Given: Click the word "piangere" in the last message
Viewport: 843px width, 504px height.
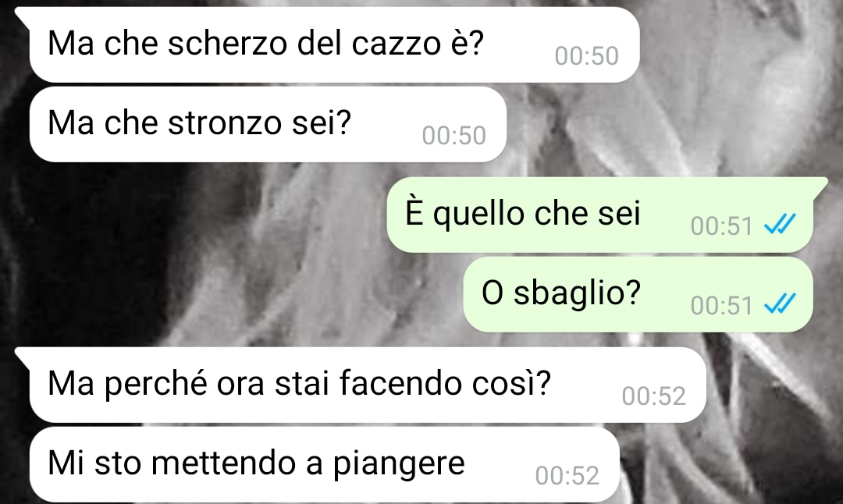Looking at the screenshot, I should click(x=398, y=465).
